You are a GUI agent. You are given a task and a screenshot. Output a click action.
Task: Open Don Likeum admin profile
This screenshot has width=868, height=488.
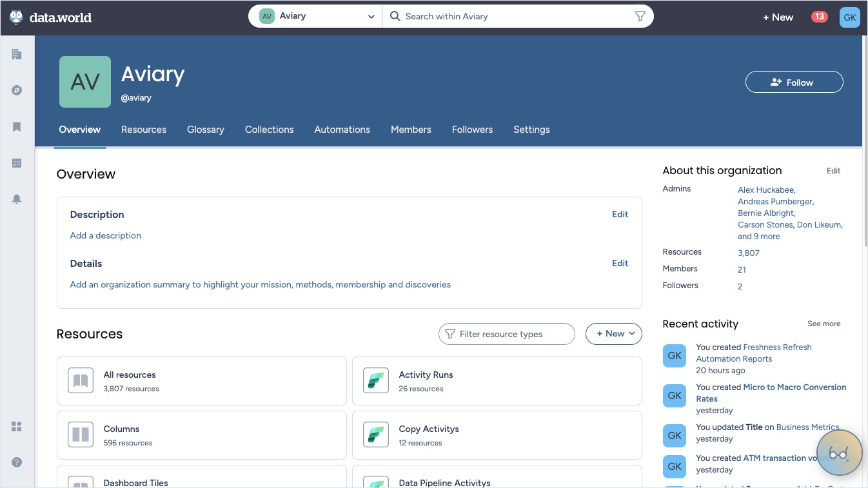819,225
